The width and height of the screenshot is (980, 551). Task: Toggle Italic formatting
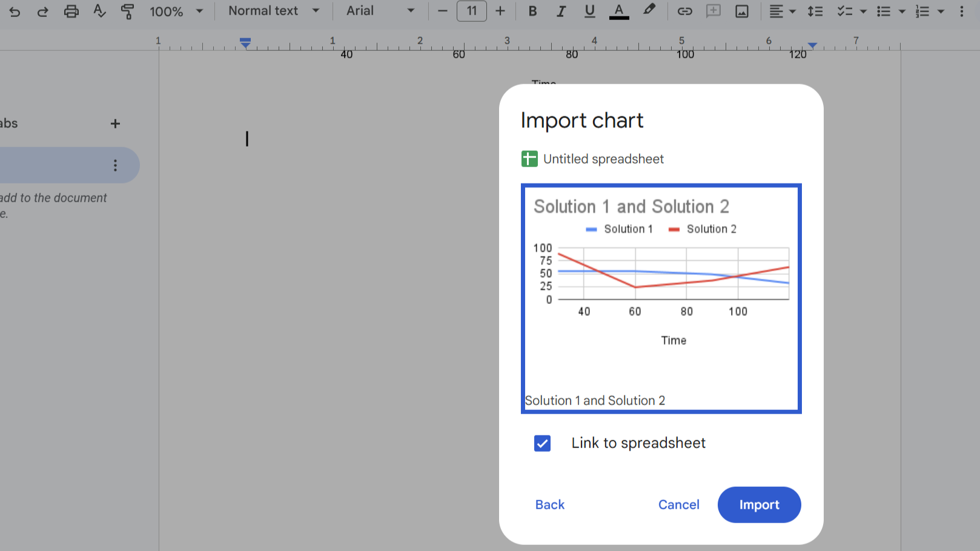(561, 12)
